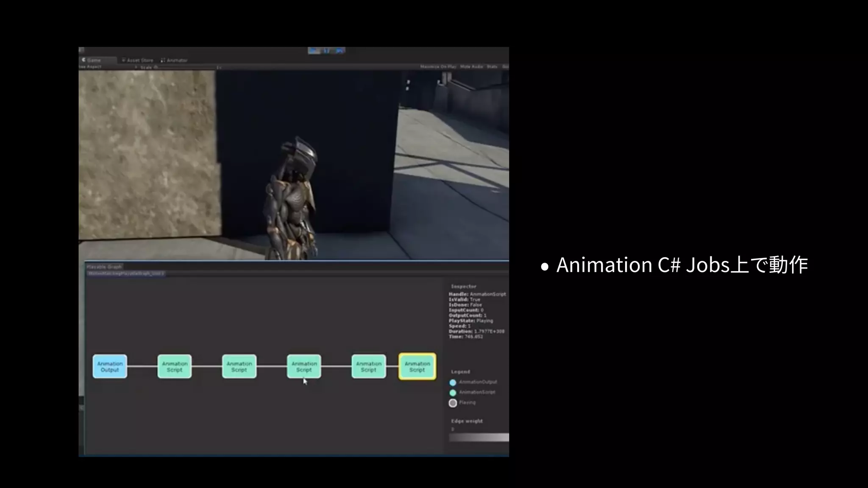Click the AnimationScript green legend dot
868x488 pixels.
[x=453, y=393]
